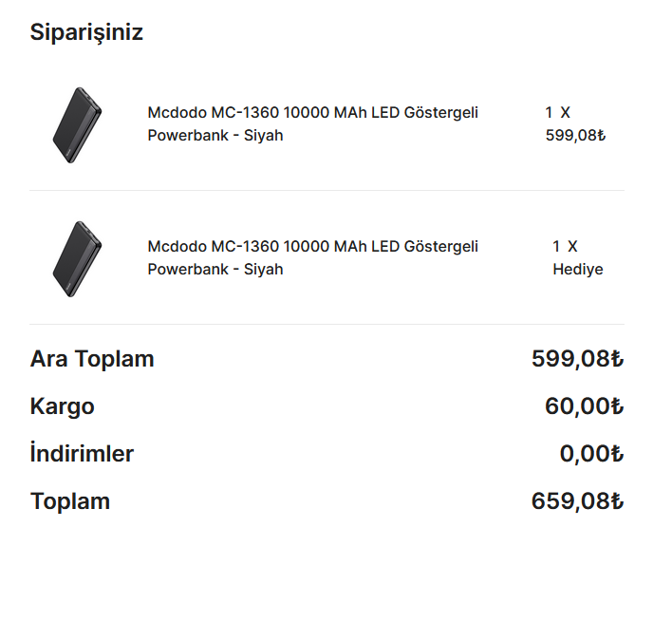This screenshot has width=672, height=622.
Task: Click the Toplam amount 659,08₺
Action: pos(577,502)
